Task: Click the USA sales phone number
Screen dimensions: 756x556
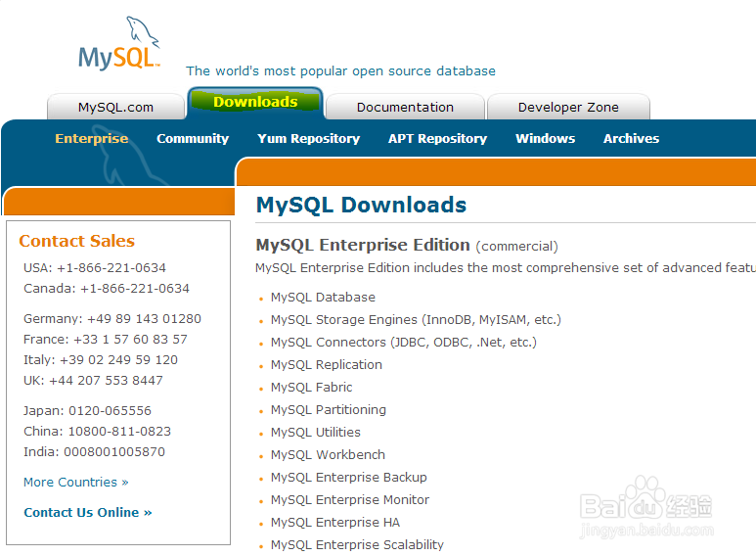Action: [x=95, y=268]
